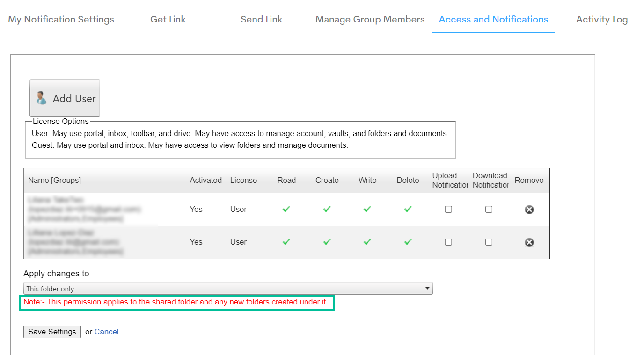Open the Activity Log tab
The height and width of the screenshot is (355, 644).
[602, 20]
